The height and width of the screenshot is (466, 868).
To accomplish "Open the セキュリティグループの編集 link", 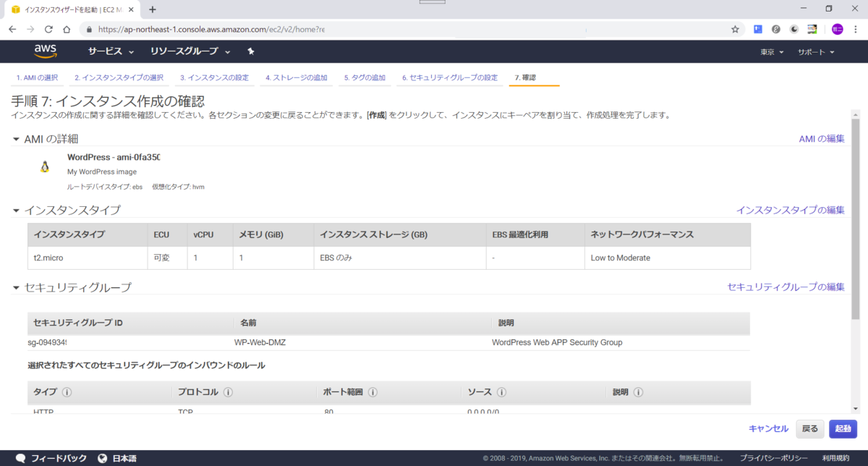I will click(785, 287).
